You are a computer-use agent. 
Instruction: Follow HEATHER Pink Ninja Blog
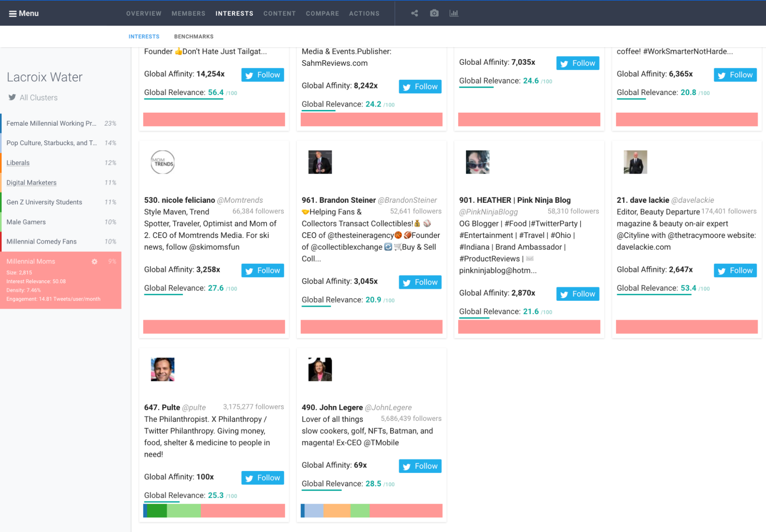(578, 294)
